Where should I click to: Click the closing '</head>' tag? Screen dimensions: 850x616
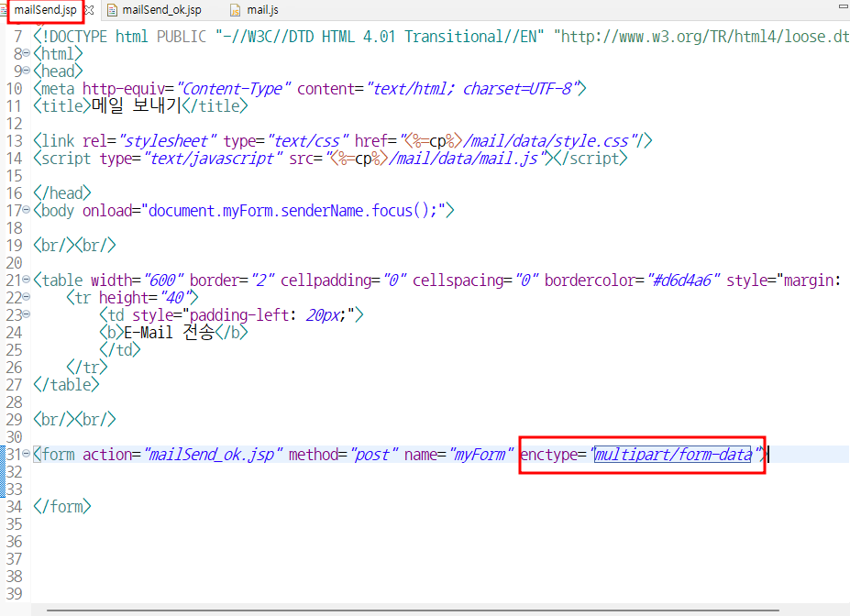coord(61,192)
